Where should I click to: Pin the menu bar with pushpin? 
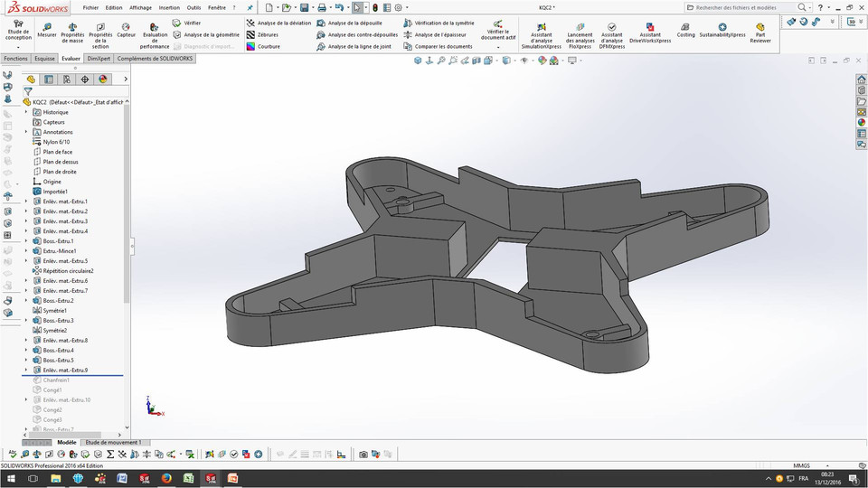[250, 7]
